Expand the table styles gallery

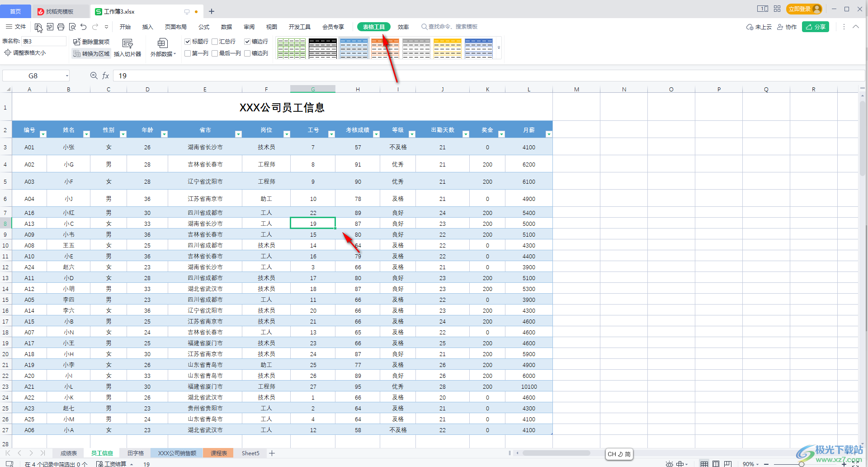[499, 48]
